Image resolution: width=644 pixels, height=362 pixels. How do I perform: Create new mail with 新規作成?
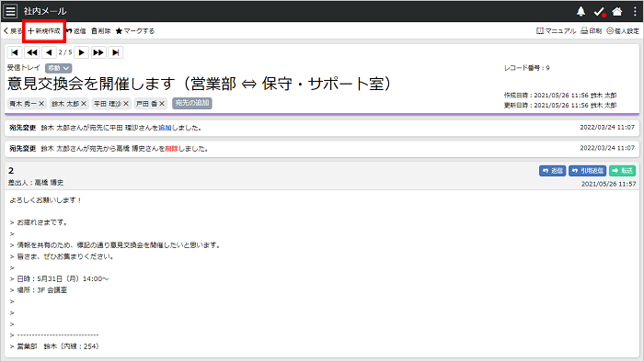[x=44, y=30]
